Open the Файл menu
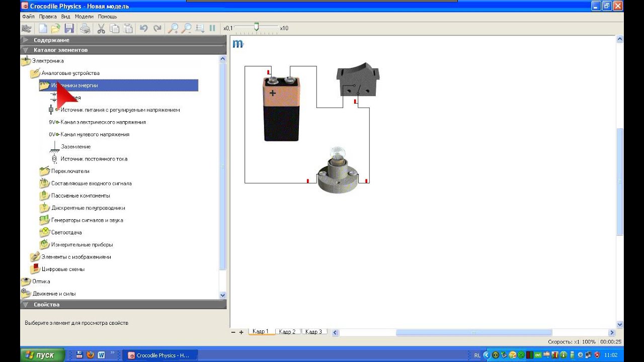Viewport: 644px width, 362px height. 28,17
